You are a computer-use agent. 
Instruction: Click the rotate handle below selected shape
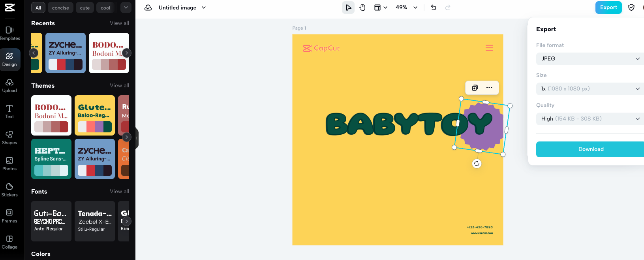coord(477,164)
